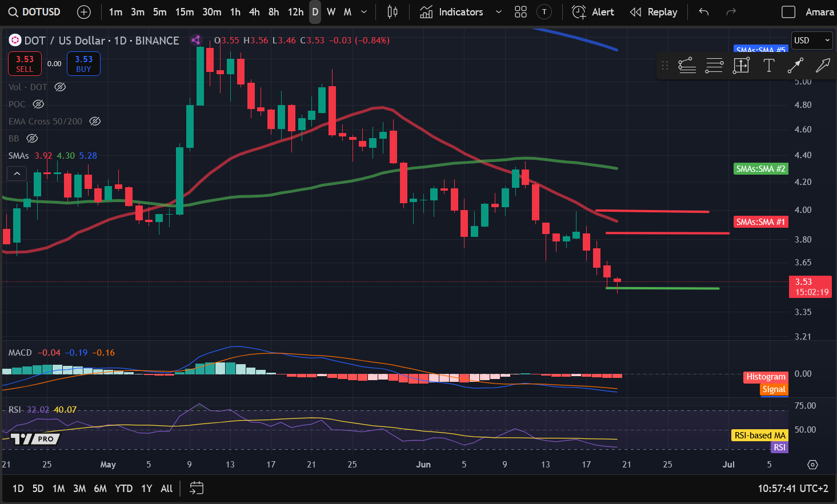Click the SMAs:SMA #1 red label
Viewport: 837px width, 504px height.
pos(760,222)
